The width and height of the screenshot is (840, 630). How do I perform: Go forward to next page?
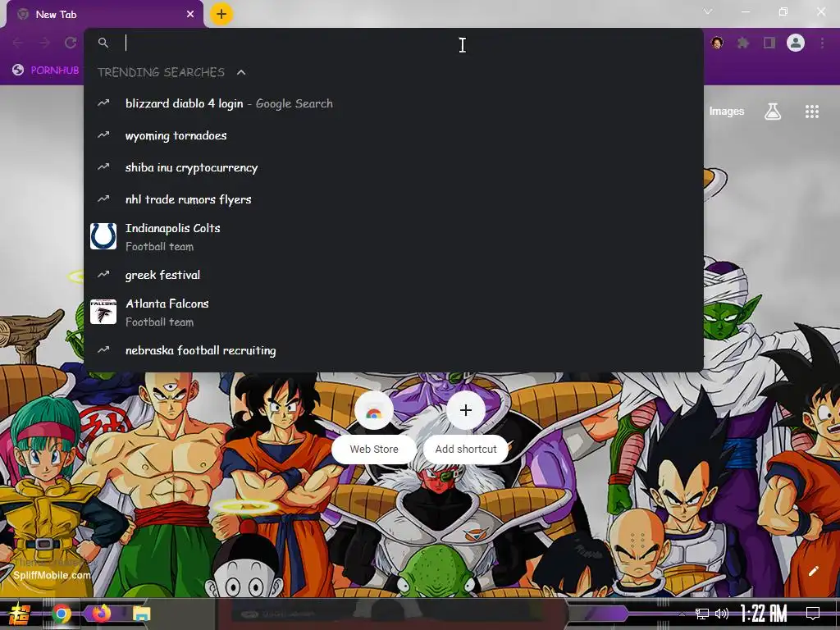click(x=44, y=43)
